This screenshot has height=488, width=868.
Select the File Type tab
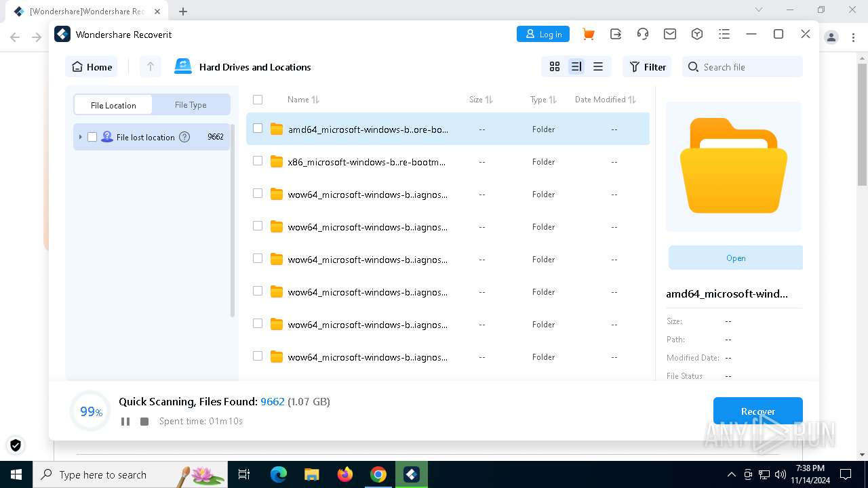click(x=191, y=105)
